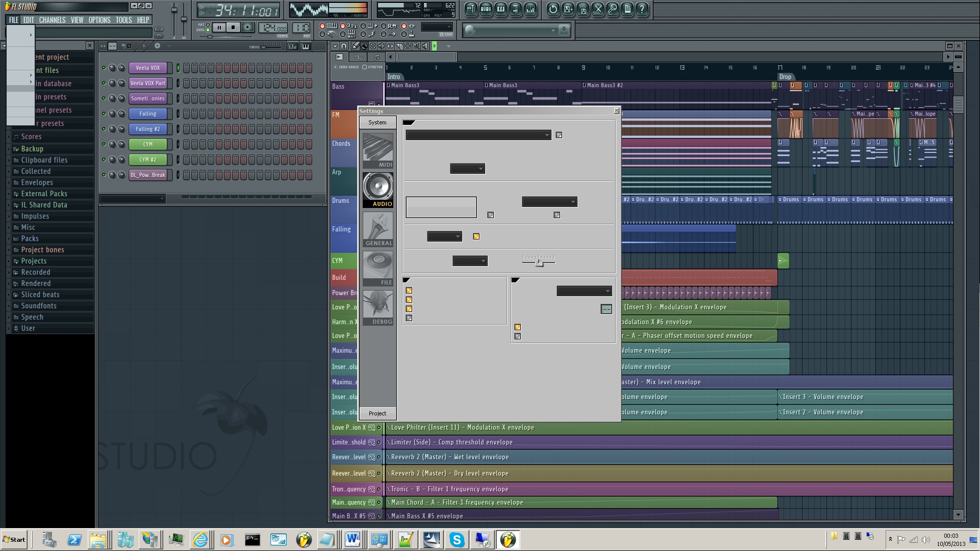Open the TOOLS menu
The width and height of the screenshot is (980, 551).
[123, 20]
